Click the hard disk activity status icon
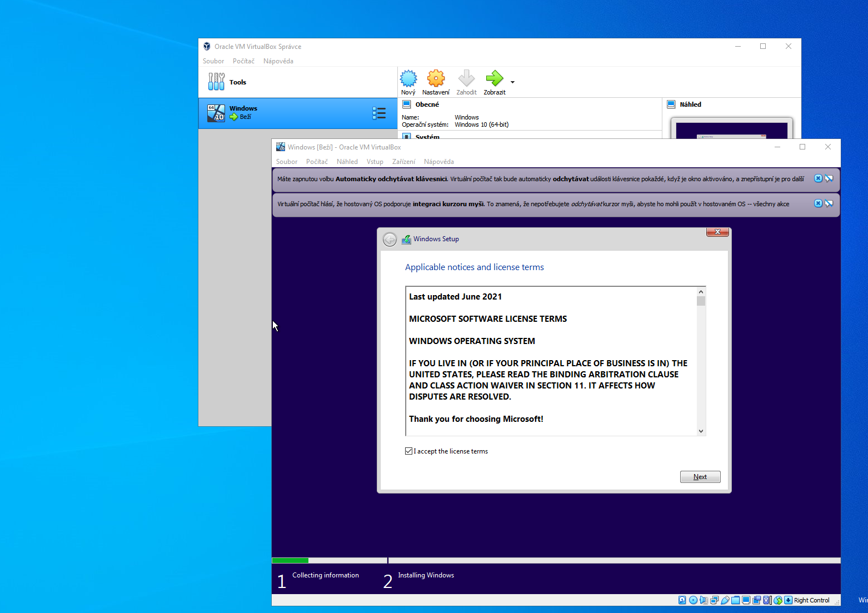 [682, 600]
